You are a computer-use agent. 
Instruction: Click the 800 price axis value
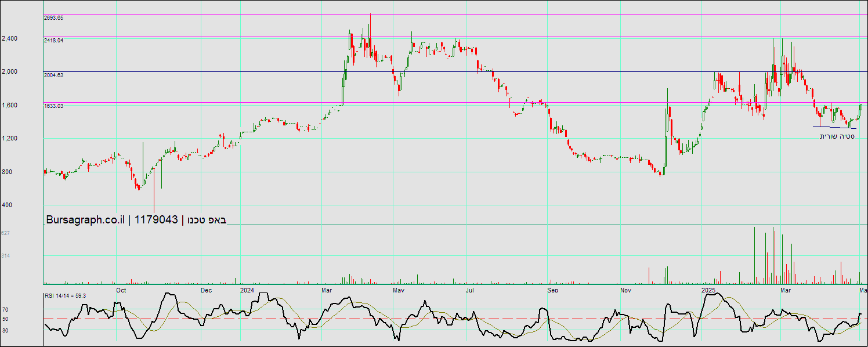pos(6,172)
